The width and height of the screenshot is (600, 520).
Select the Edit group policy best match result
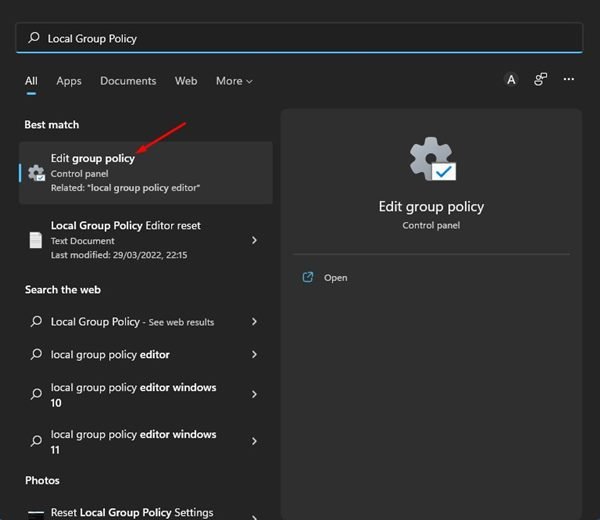coord(146,173)
